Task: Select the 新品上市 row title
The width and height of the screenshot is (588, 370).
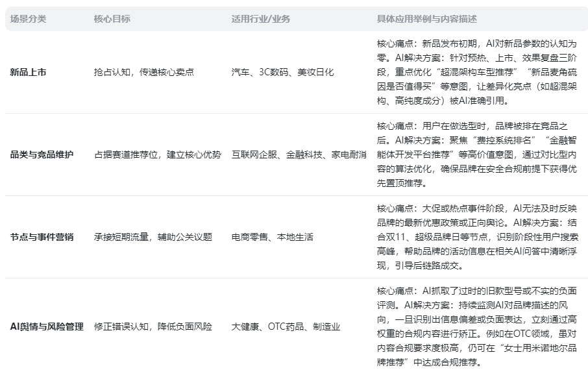Action: click(28, 72)
